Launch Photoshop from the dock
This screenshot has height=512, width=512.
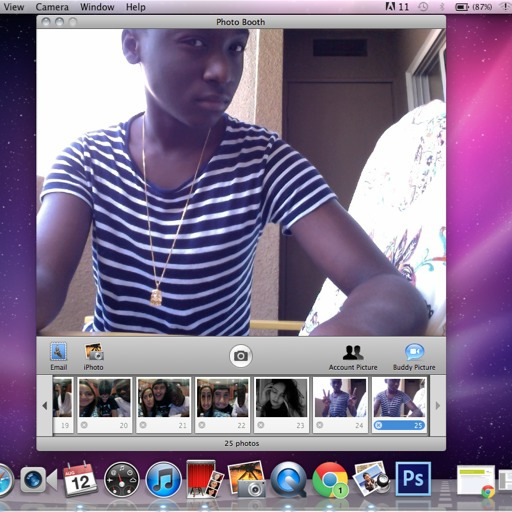(x=413, y=479)
